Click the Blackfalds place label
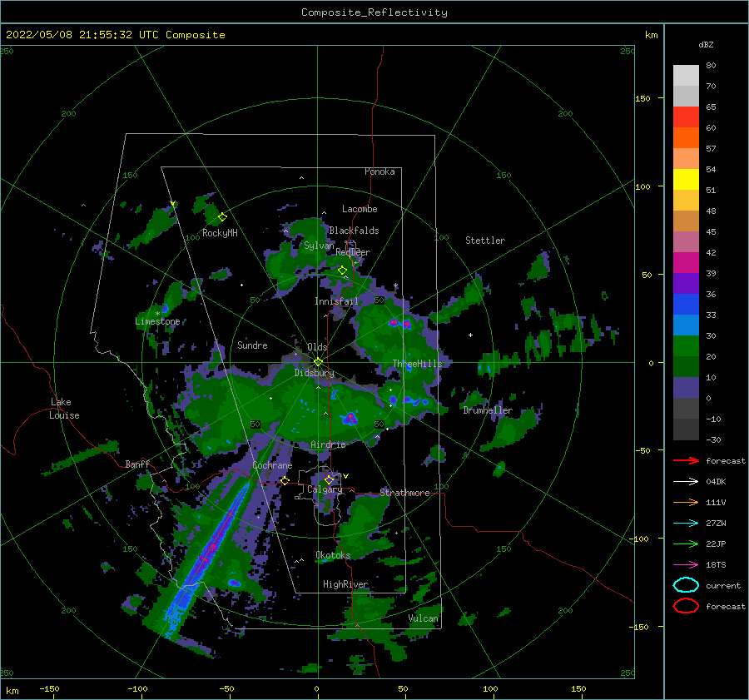This screenshot has height=700, width=749. click(x=354, y=231)
